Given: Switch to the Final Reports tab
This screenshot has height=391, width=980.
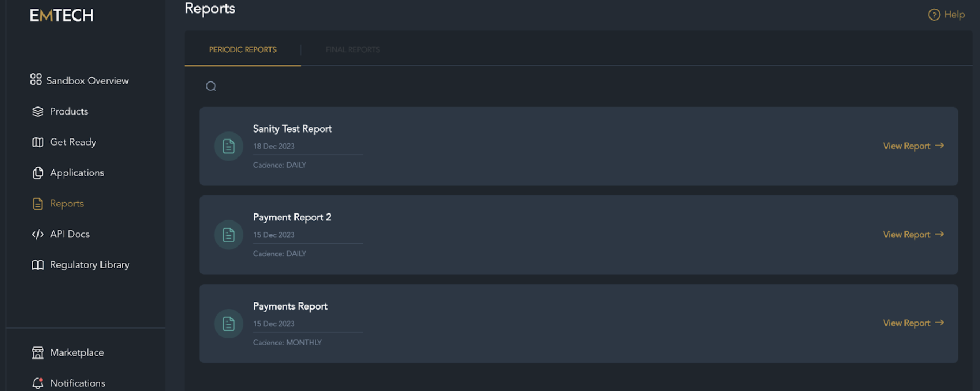Looking at the screenshot, I should pyautogui.click(x=353, y=49).
